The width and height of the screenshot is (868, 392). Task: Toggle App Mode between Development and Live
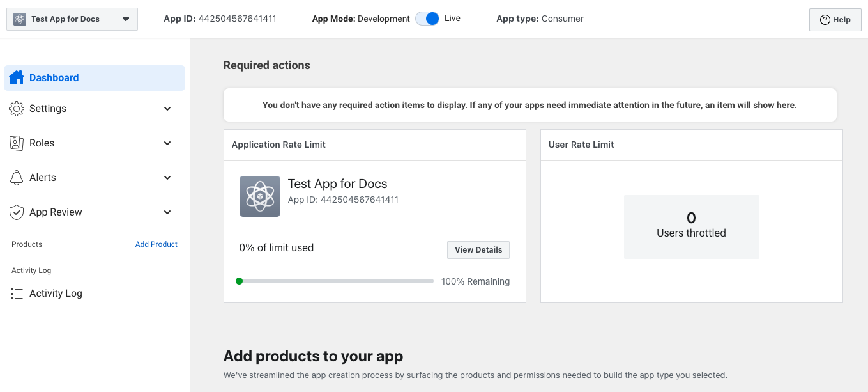coord(427,19)
